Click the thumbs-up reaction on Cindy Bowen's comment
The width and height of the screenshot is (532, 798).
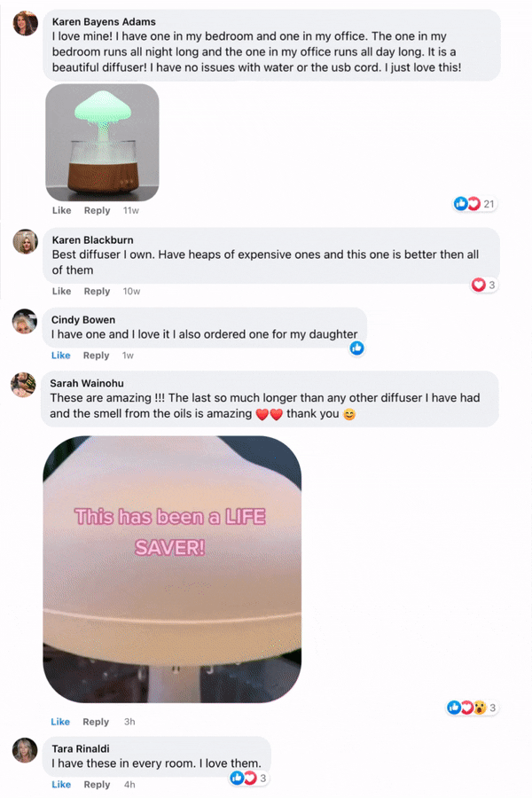(x=356, y=348)
